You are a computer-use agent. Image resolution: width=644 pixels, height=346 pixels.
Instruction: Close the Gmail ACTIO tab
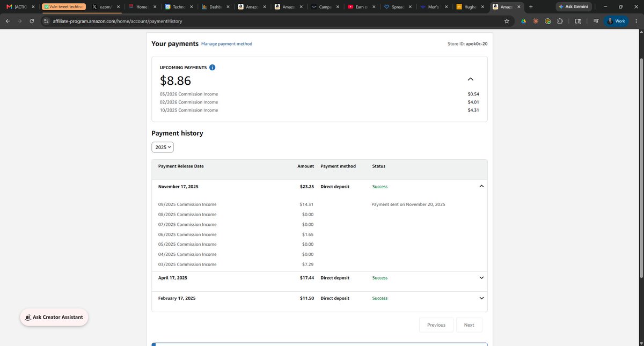(x=33, y=7)
